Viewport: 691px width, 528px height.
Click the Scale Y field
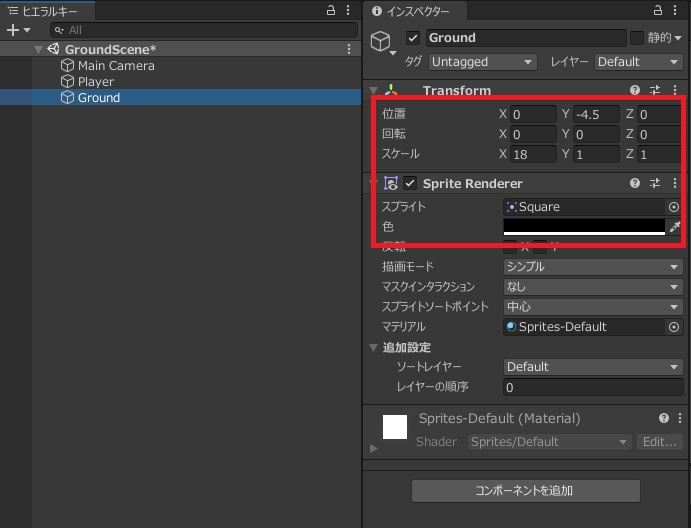(x=596, y=154)
